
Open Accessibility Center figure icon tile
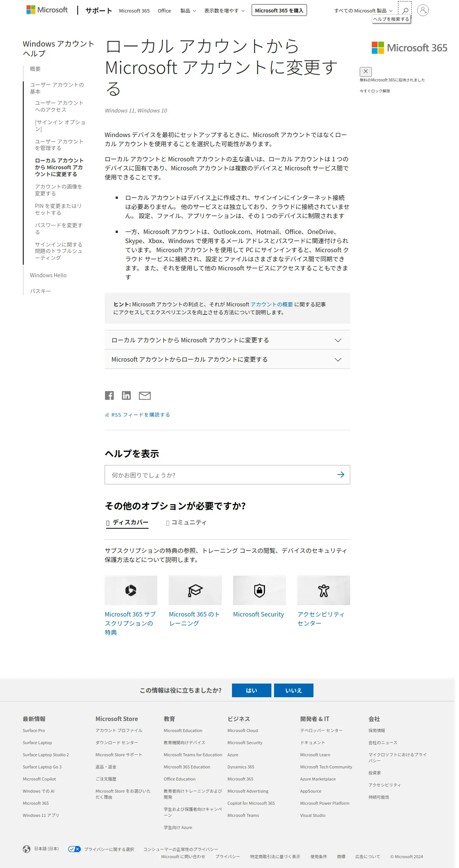pos(324,590)
